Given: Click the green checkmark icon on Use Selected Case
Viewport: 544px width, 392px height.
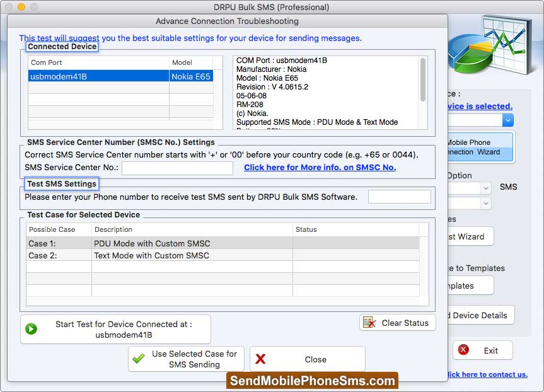Looking at the screenshot, I should click(139, 359).
